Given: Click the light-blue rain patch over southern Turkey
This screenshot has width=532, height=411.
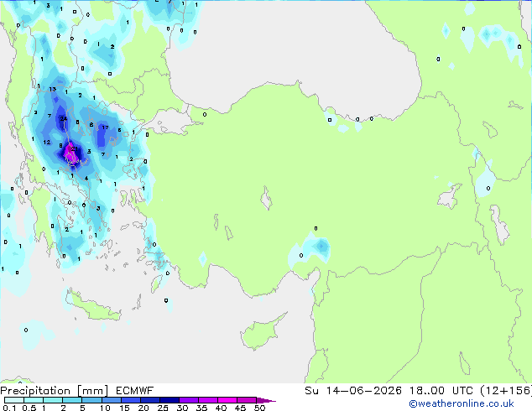Looking at the screenshot, I should coord(310,249).
